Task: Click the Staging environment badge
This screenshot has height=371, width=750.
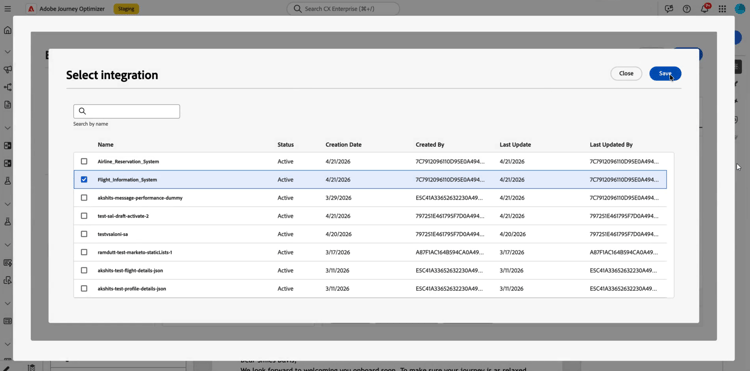Action: (126, 9)
